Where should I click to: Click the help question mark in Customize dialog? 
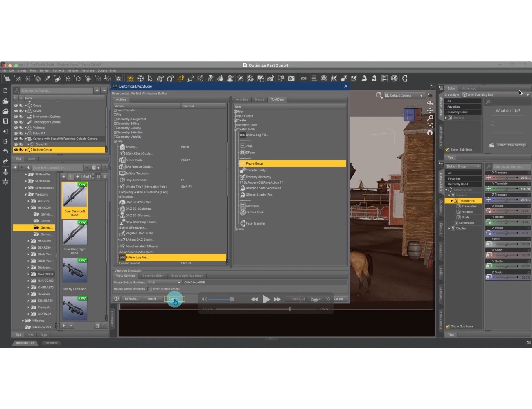(117, 299)
